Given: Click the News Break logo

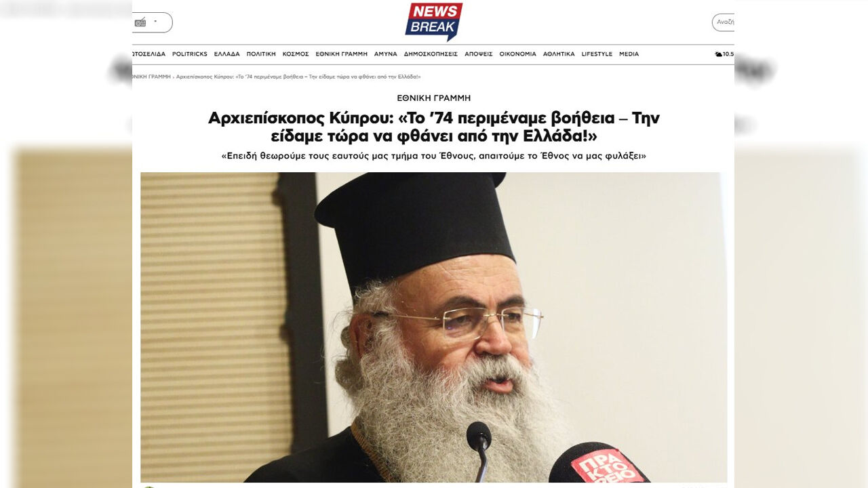Looking at the screenshot, I should pyautogui.click(x=434, y=22).
